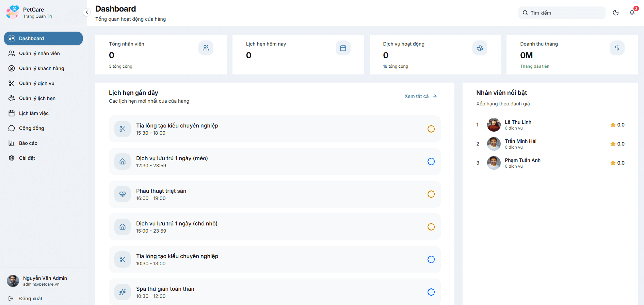
Task: Click the Dịch vụ hoạt động paw icon
Action: click(480, 48)
